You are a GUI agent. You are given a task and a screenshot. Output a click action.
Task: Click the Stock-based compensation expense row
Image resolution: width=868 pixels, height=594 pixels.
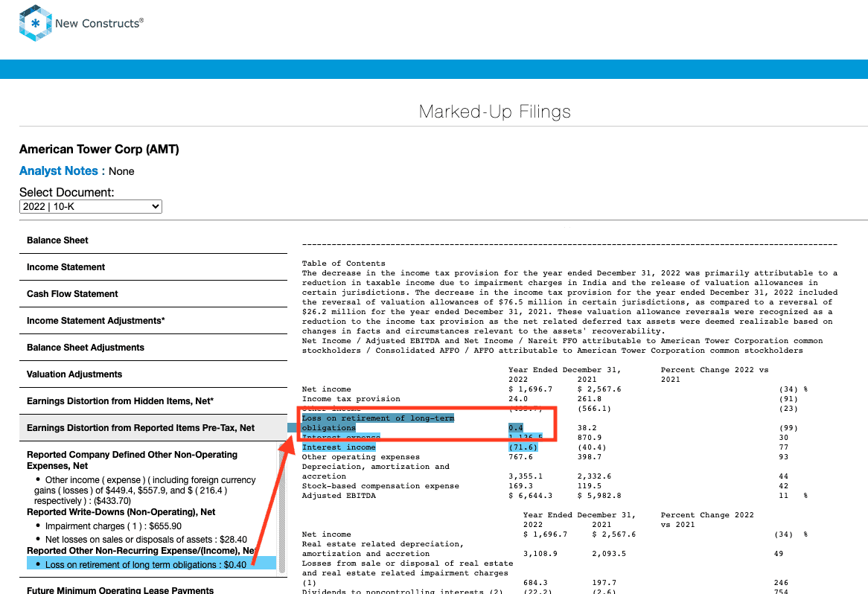click(x=380, y=486)
